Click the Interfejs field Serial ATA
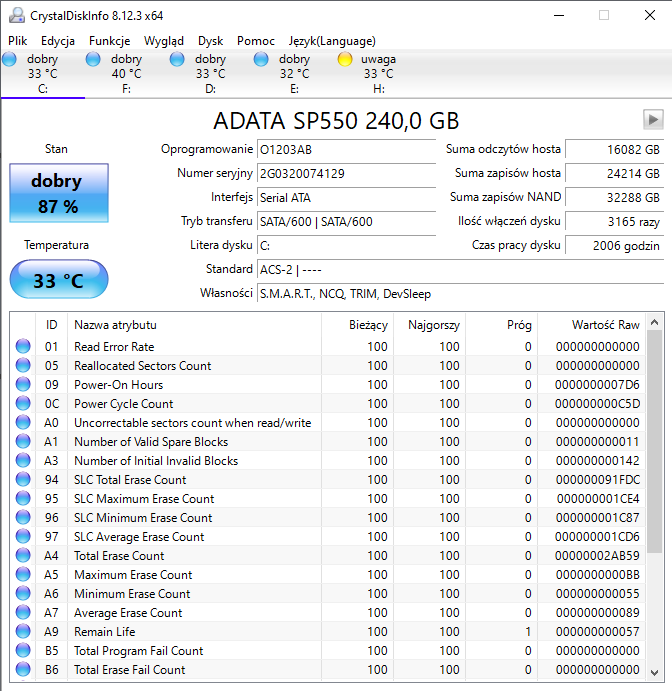 [x=346, y=197]
